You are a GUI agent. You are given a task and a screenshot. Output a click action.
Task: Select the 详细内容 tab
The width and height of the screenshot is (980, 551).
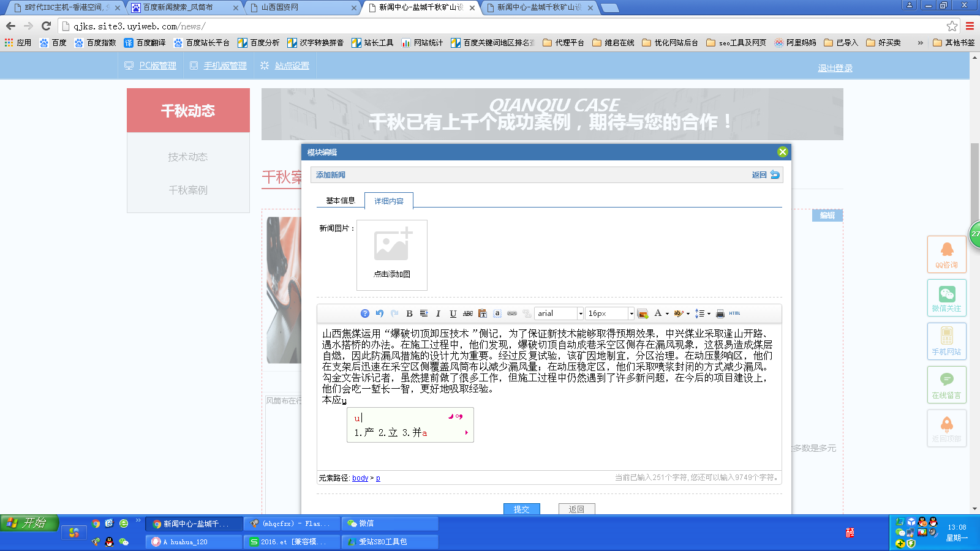(389, 201)
